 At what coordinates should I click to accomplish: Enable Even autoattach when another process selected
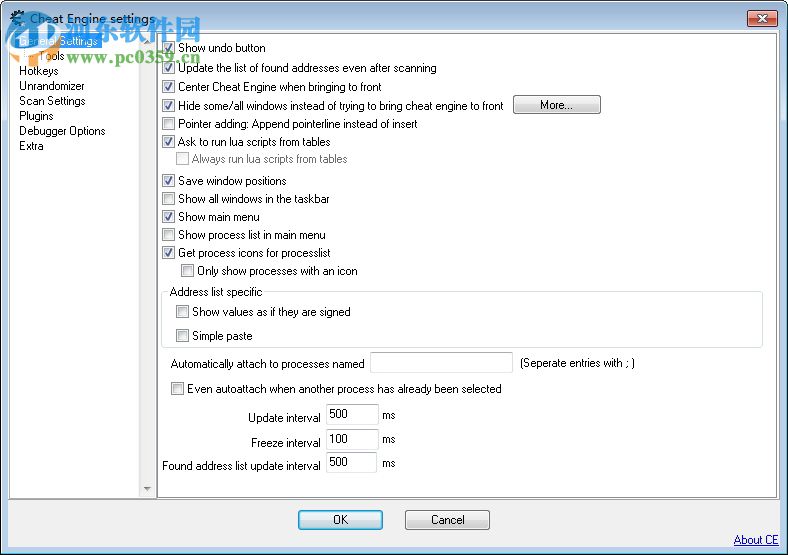point(177,389)
